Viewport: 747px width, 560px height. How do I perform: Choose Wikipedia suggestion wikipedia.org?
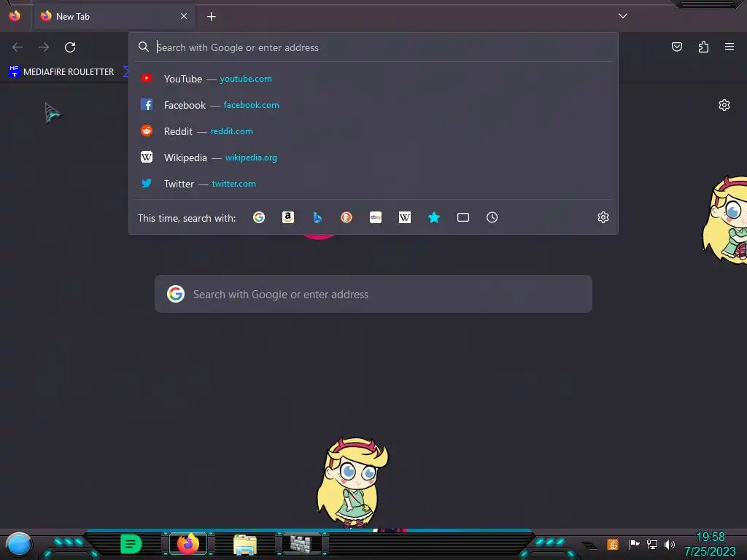(x=373, y=157)
